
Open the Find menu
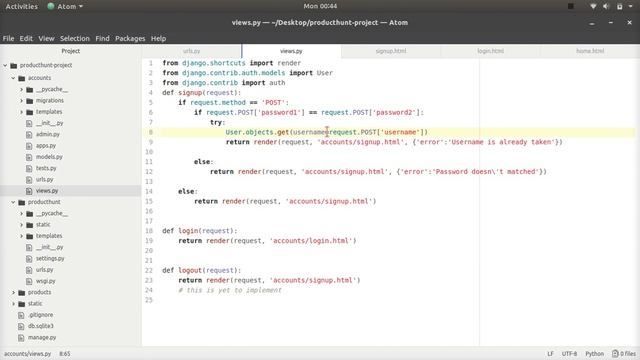[102, 38]
